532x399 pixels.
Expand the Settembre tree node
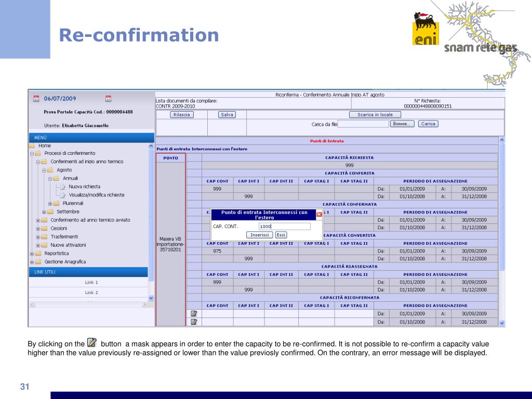(44, 212)
